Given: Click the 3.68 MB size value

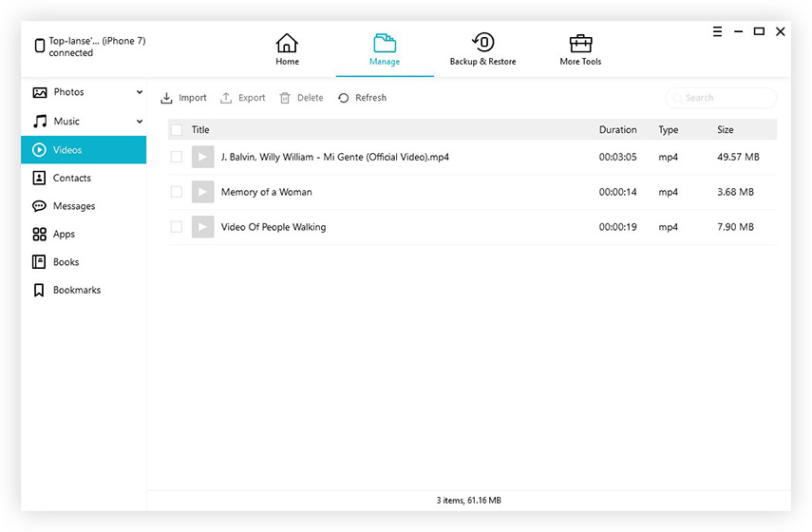Looking at the screenshot, I should (x=735, y=192).
